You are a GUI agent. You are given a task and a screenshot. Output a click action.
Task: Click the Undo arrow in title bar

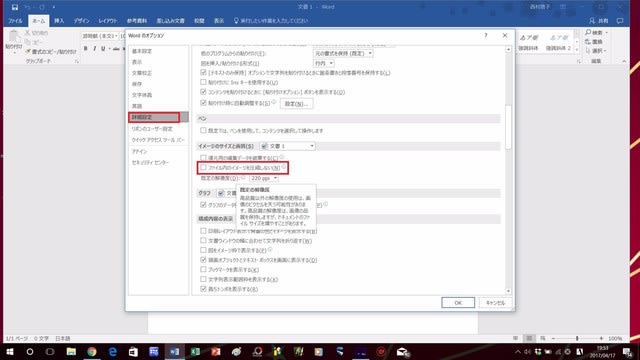(28, 7)
